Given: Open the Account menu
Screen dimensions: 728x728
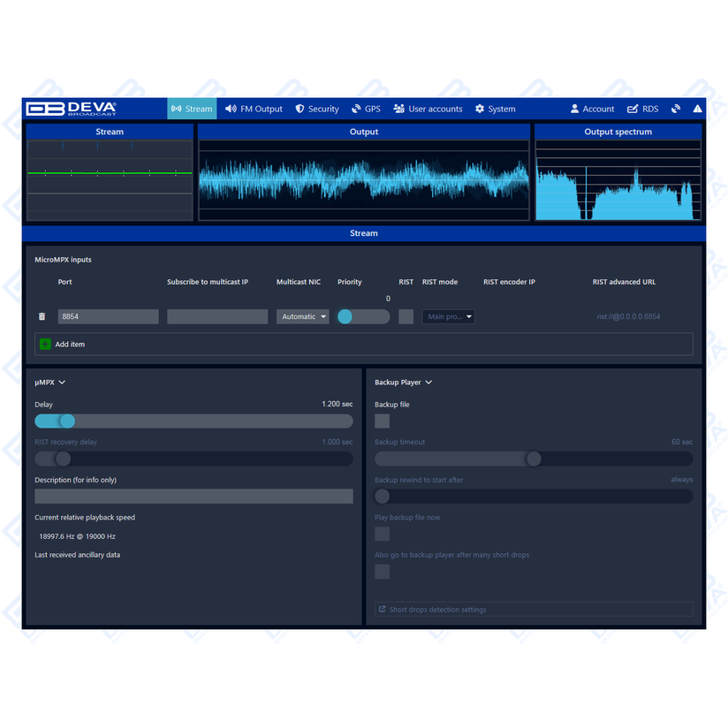Looking at the screenshot, I should tap(592, 109).
